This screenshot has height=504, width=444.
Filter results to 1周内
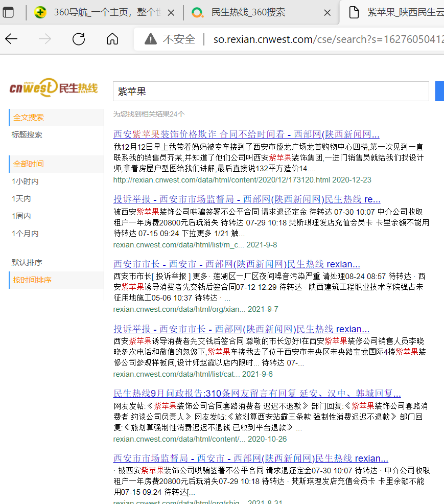(x=21, y=216)
